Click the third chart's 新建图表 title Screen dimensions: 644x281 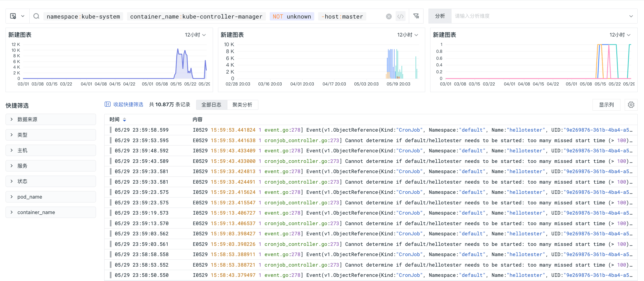445,35
